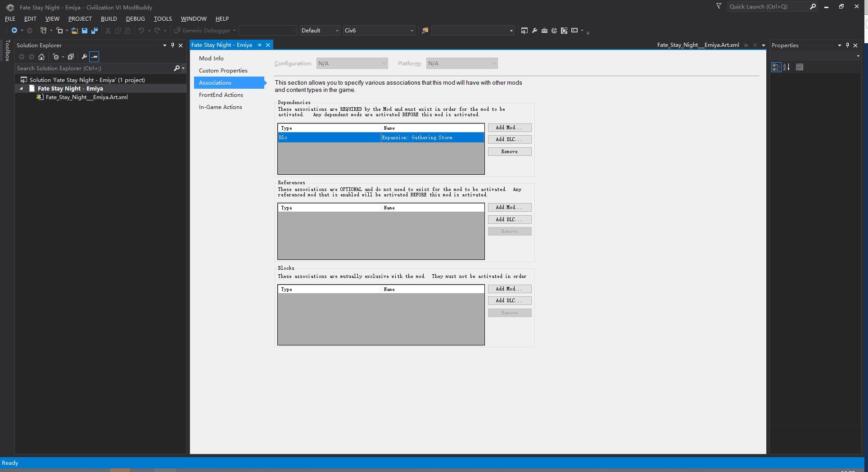Select the Expansion: Gathering Storm dependency row

[381, 138]
